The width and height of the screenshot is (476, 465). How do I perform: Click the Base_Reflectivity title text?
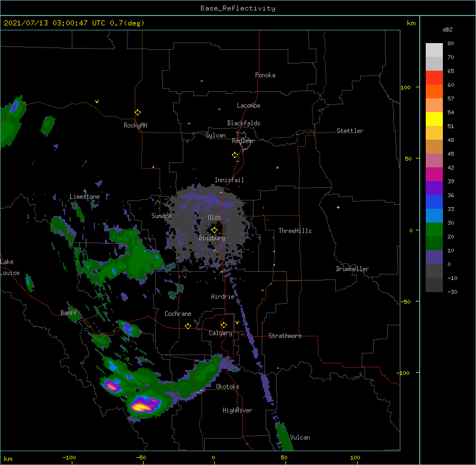(x=238, y=8)
